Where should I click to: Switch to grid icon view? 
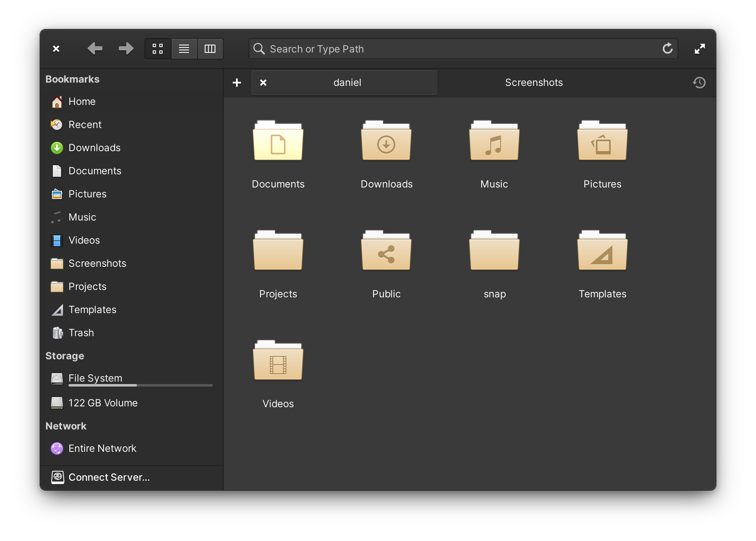pos(158,49)
